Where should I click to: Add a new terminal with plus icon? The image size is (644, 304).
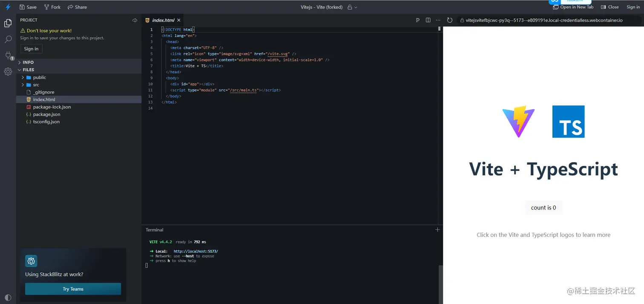click(x=437, y=229)
